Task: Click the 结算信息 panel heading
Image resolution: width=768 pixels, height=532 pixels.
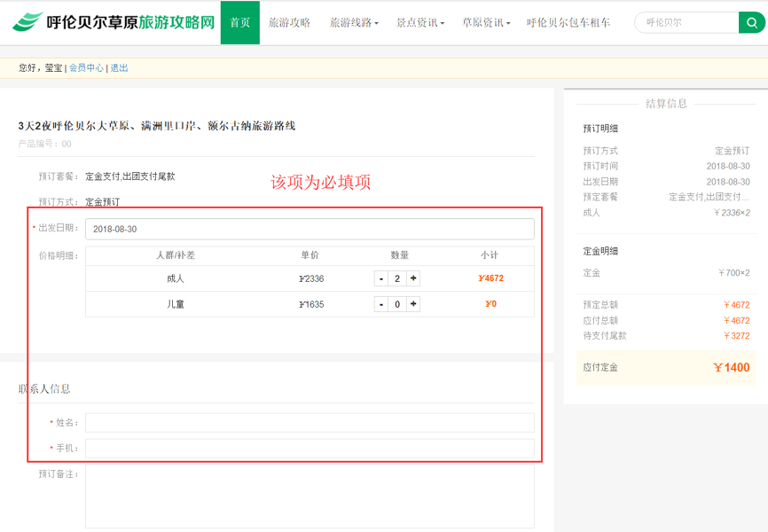Action: (666, 104)
